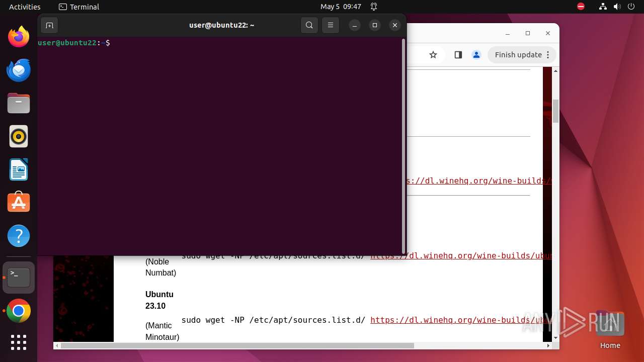Open the Help icon in the dock
Image resolution: width=644 pixels, height=362 pixels.
click(x=19, y=236)
